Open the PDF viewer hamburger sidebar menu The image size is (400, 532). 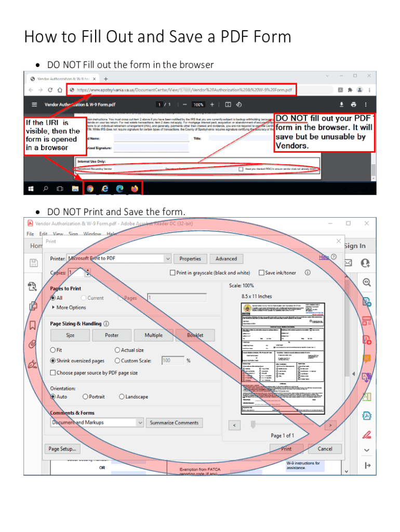34,104
